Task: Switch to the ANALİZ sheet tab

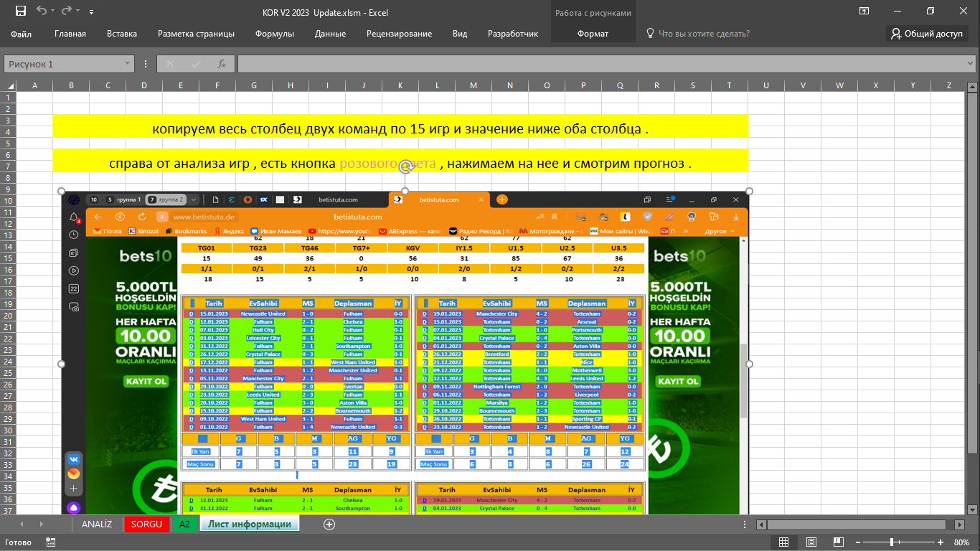Action: pos(97,524)
